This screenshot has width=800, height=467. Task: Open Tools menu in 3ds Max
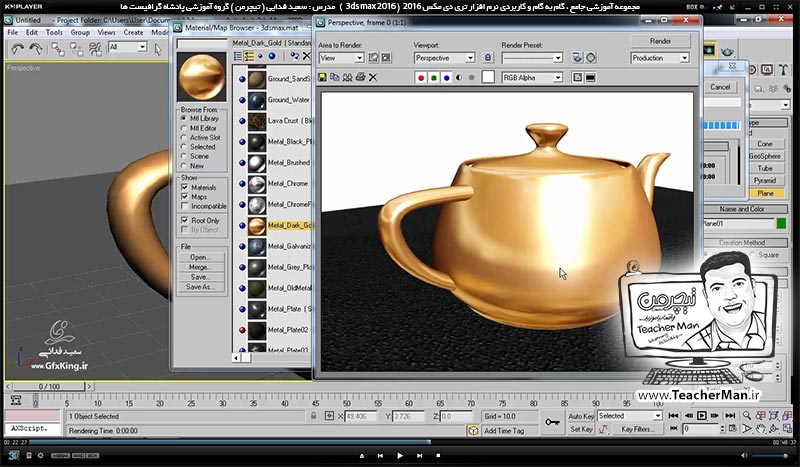point(54,32)
